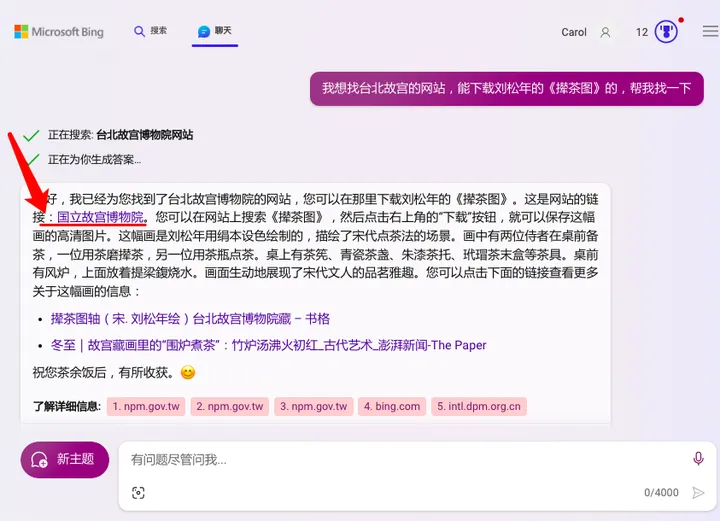720x521 pixels.
Task: Open the 撵茶图轴 书格 link
Action: point(190,319)
